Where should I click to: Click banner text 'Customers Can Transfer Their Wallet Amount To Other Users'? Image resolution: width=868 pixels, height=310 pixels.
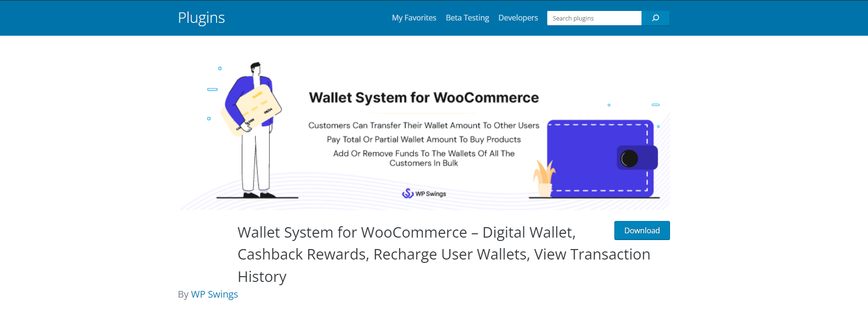point(424,125)
